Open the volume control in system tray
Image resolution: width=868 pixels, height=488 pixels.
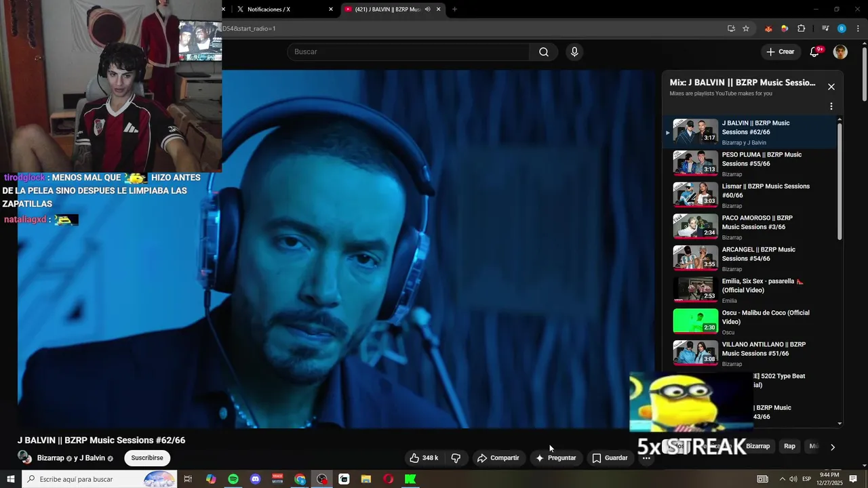pos(793,479)
